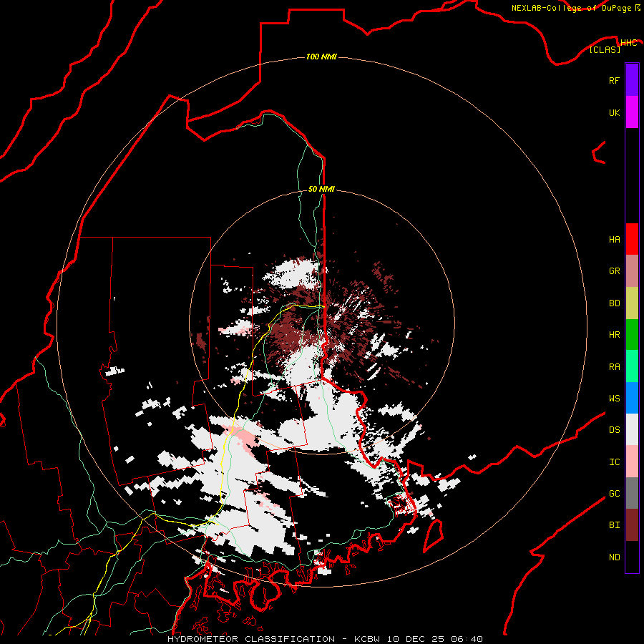Click the WS blue legend swatch
Image resolution: width=644 pixels, height=644 pixels.
[632, 398]
